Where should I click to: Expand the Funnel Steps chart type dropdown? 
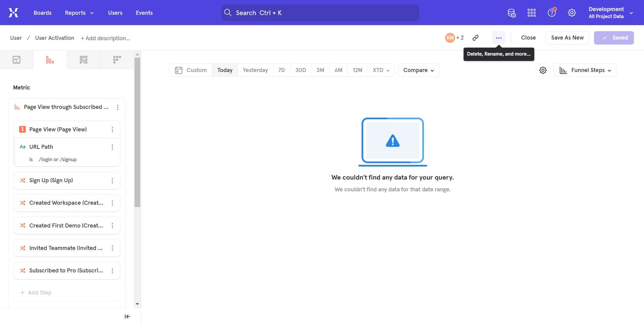585,70
